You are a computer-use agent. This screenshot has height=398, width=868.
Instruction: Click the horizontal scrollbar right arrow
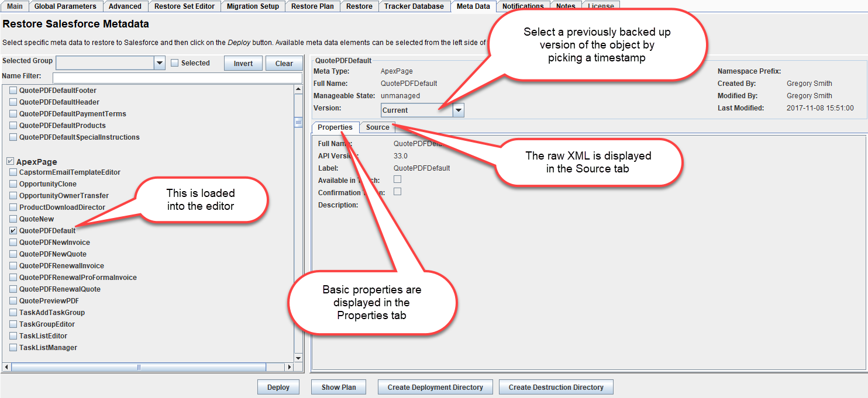click(288, 367)
